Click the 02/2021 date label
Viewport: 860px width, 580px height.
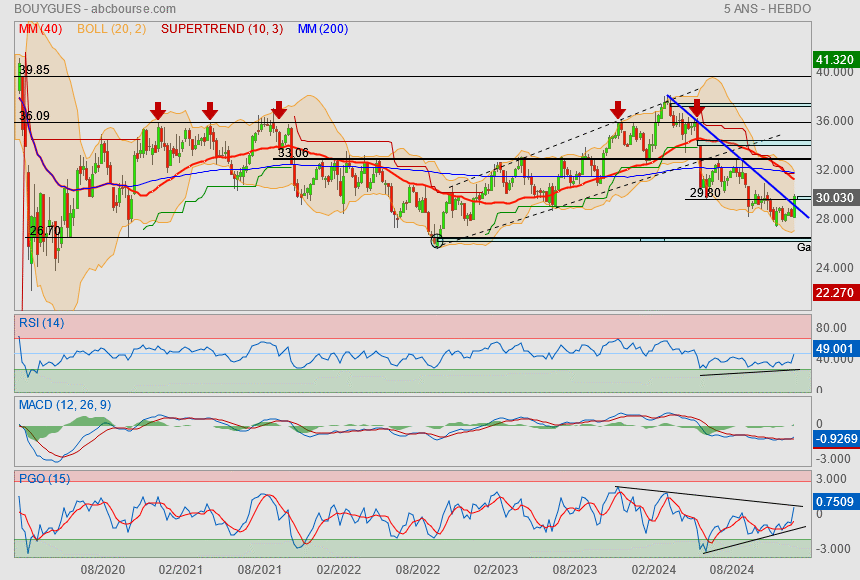[180, 570]
